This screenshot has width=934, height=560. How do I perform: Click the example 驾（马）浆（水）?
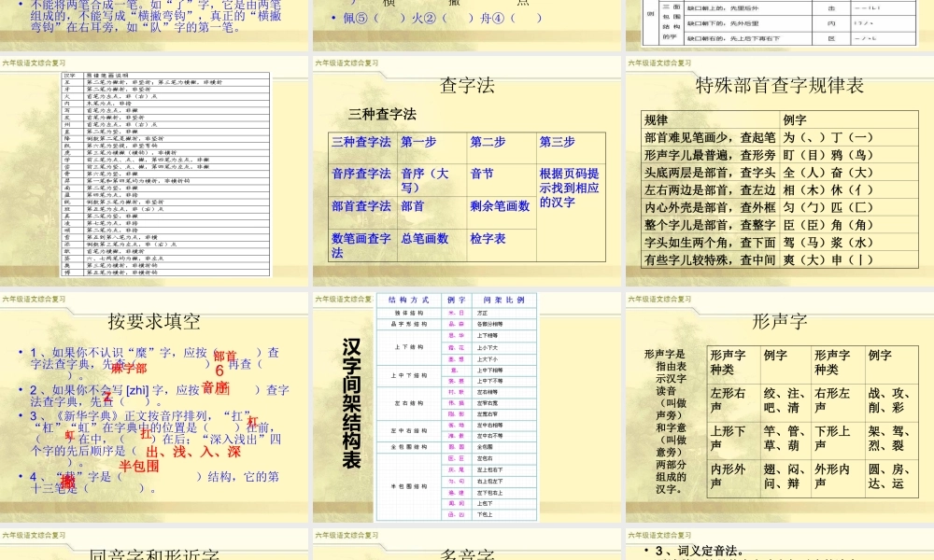click(828, 243)
